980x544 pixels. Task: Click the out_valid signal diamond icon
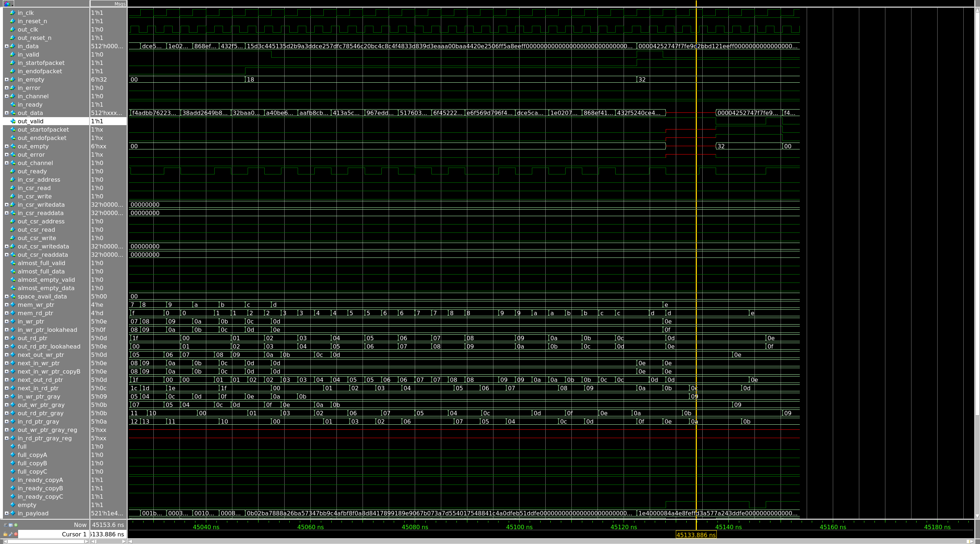click(x=13, y=121)
